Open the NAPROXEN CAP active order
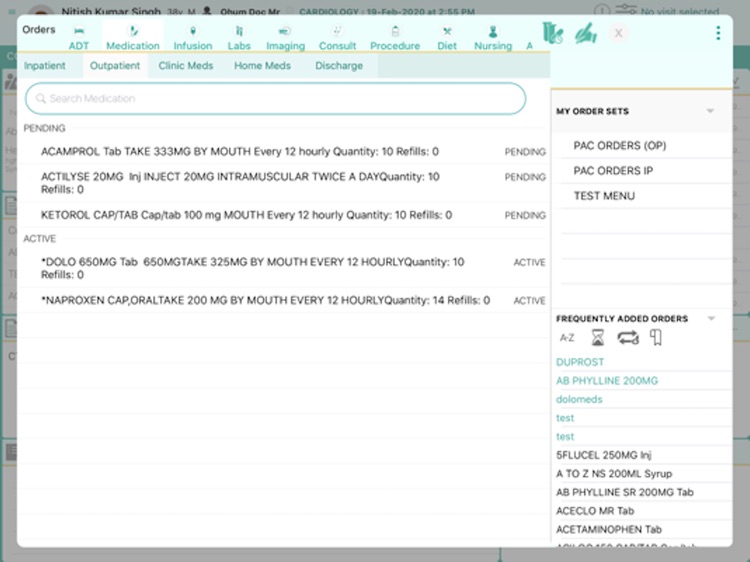750x562 pixels. tap(284, 300)
